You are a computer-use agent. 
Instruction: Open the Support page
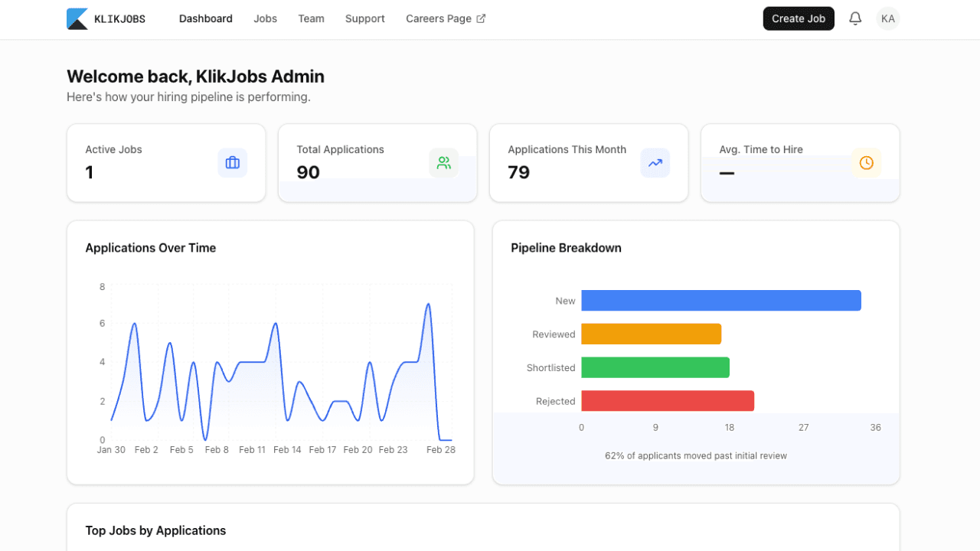(x=364, y=18)
